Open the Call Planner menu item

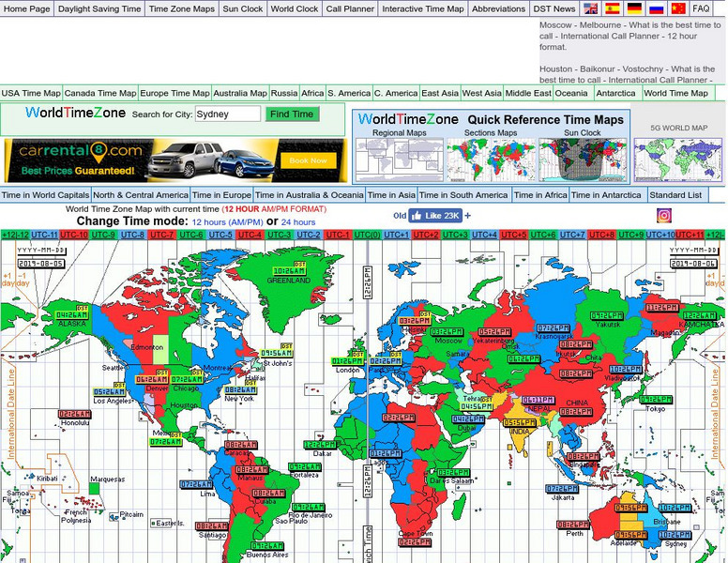pos(350,8)
